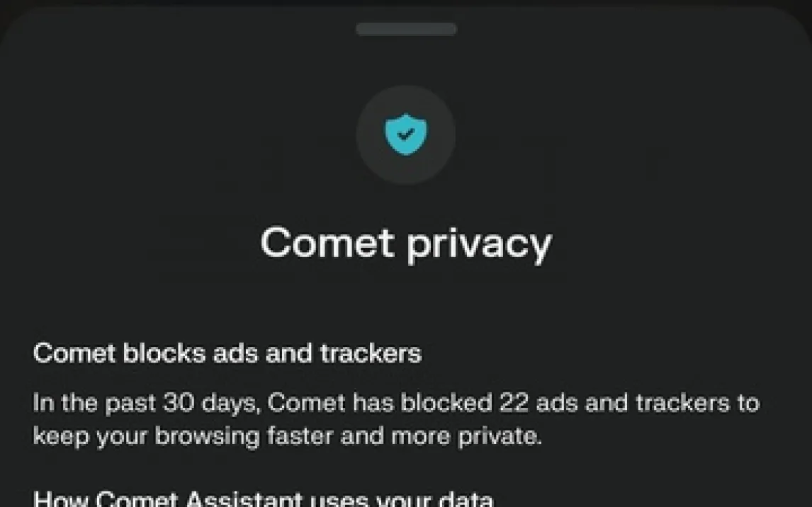Grab the bottom sheet drag handle
The height and width of the screenshot is (507, 812).
[x=406, y=29]
